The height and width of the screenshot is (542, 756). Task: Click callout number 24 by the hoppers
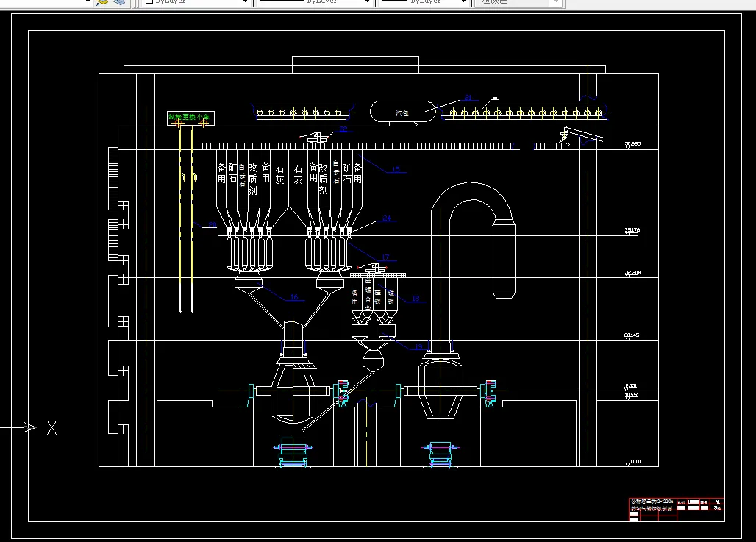(x=387, y=218)
